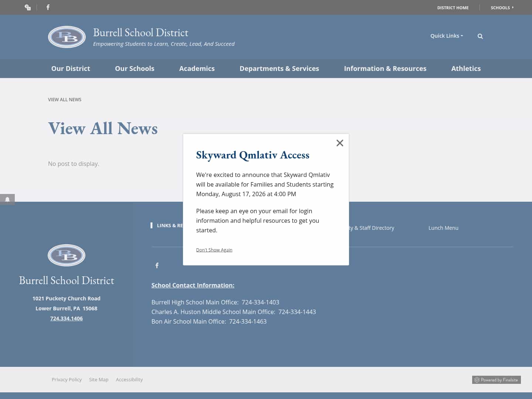Click the Powered by Finalsite badge
The height and width of the screenshot is (399, 532).
[496, 380]
